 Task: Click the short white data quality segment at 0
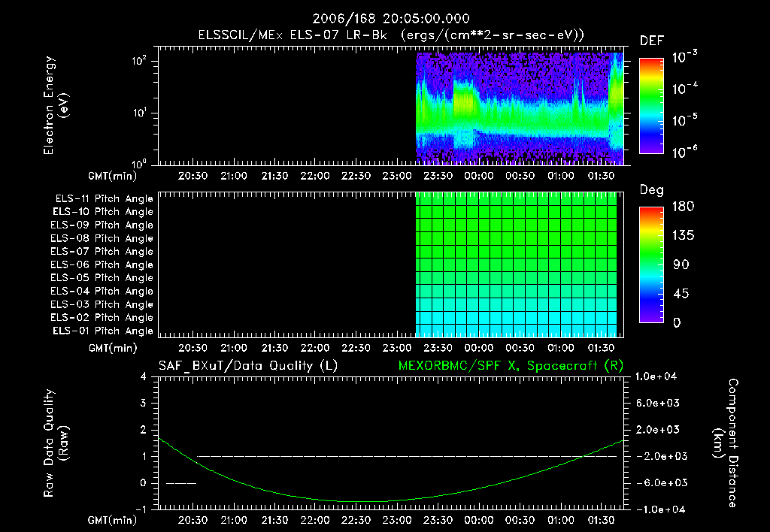(x=181, y=483)
